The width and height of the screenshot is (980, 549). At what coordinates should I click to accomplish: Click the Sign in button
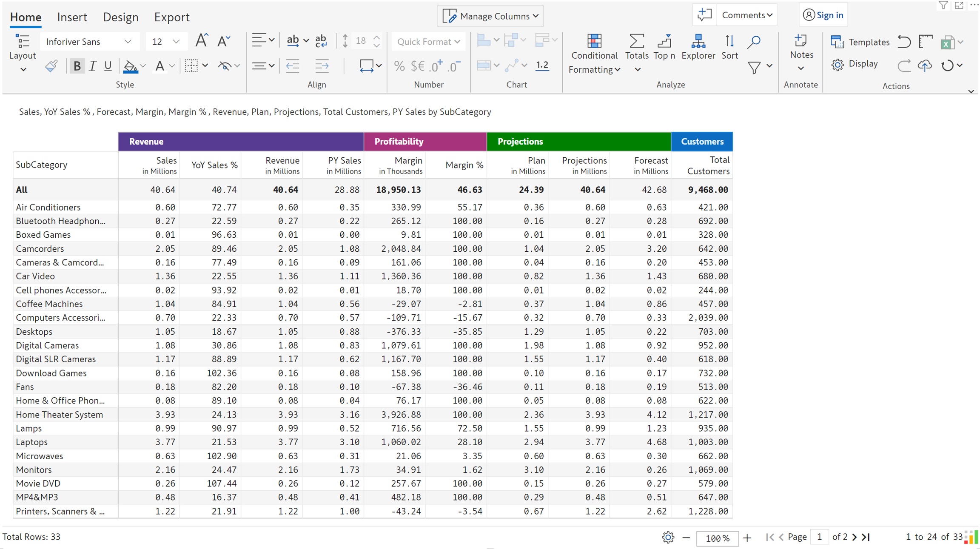click(823, 15)
